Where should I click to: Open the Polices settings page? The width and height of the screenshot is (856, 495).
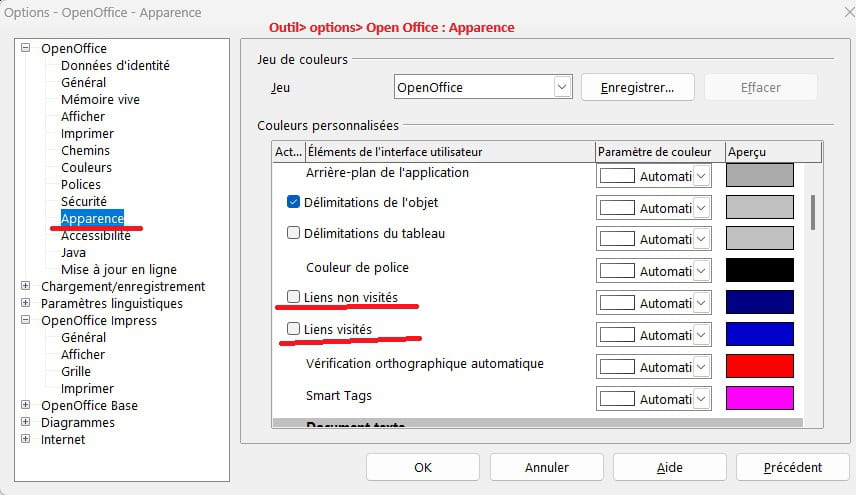coord(81,184)
